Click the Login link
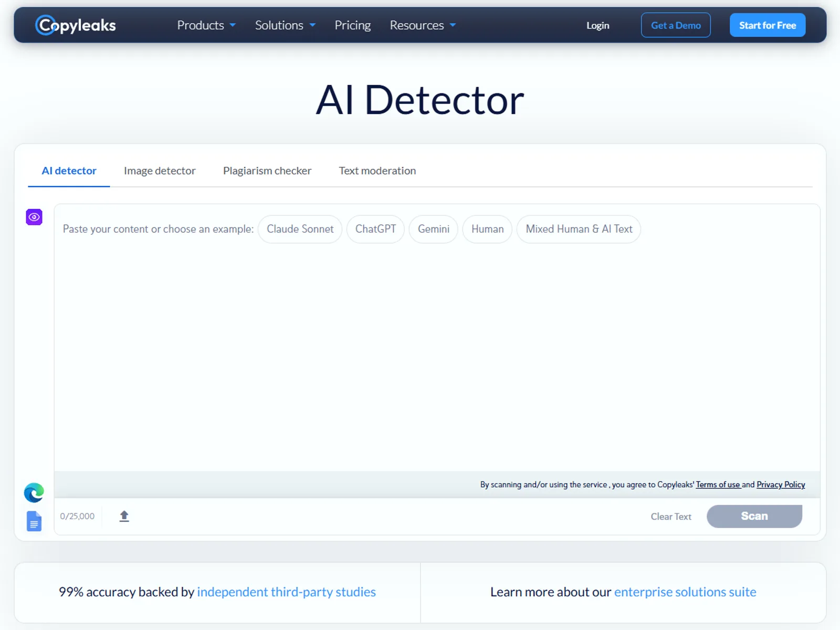 click(598, 25)
